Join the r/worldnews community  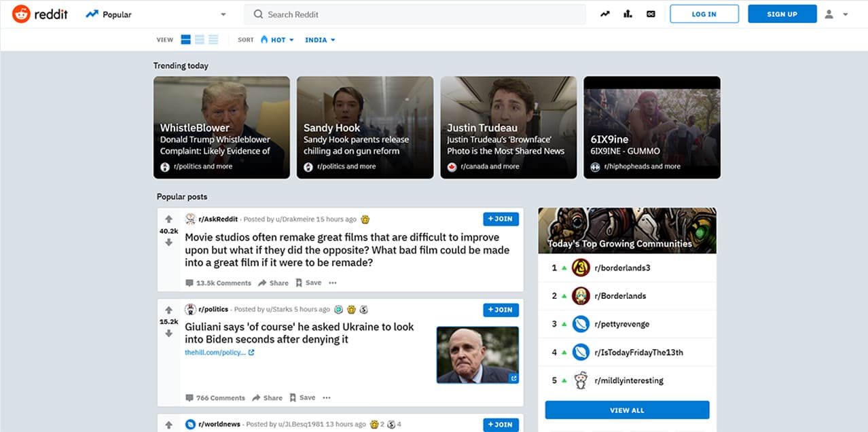coord(501,425)
